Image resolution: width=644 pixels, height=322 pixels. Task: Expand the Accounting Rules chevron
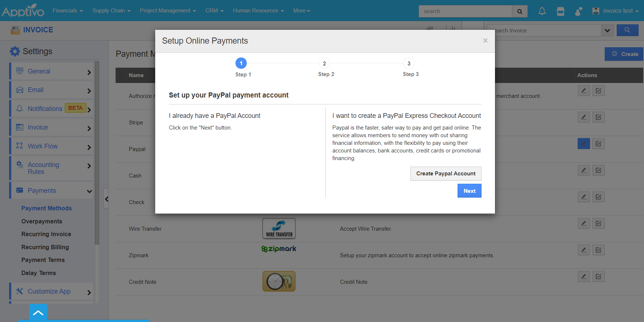[x=89, y=166]
